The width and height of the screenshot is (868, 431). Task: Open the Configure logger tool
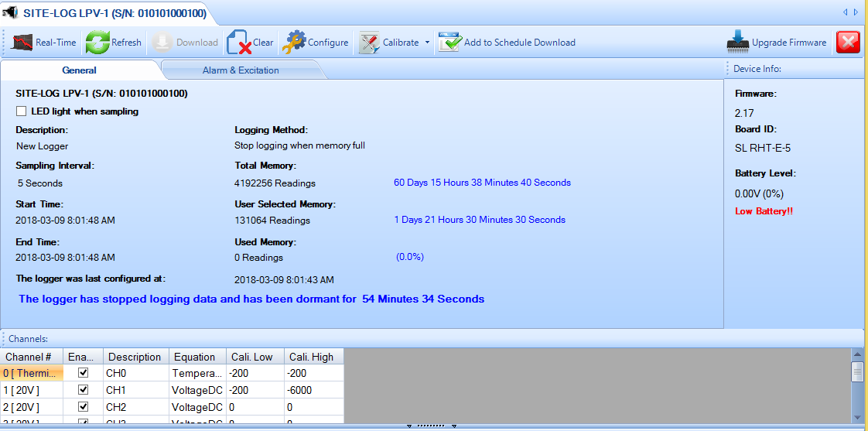294,43
